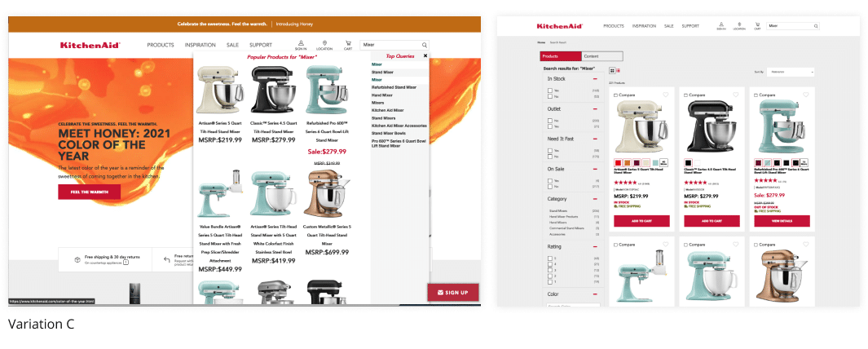Check Compare on black Classic mixer card
868x349 pixels.
pyautogui.click(x=686, y=95)
